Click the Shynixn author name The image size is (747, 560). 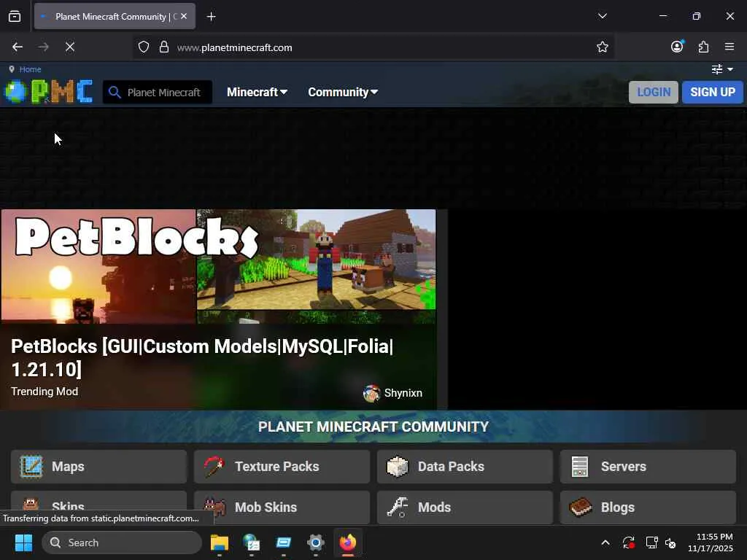click(x=403, y=393)
